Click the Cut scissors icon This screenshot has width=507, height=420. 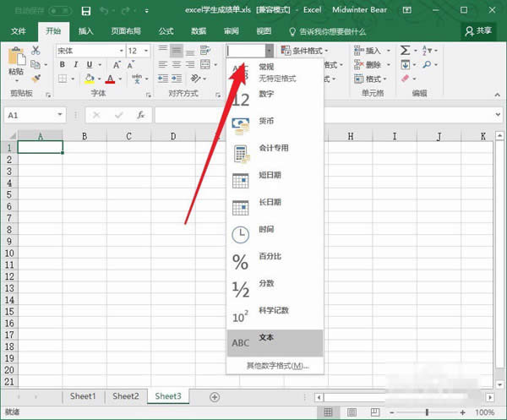[x=35, y=51]
